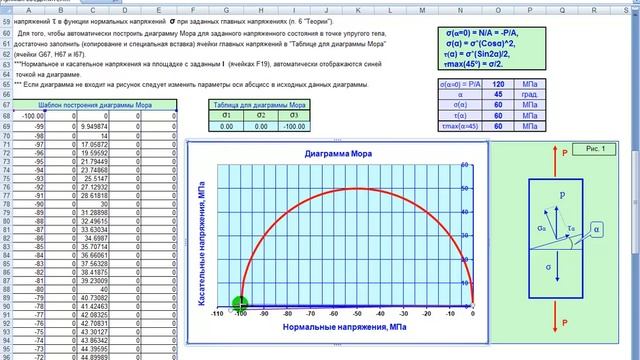Screen dimensions: 640x360
Task: Click axis title 'Нормальные напряжения, МПа'
Action: pos(344,327)
